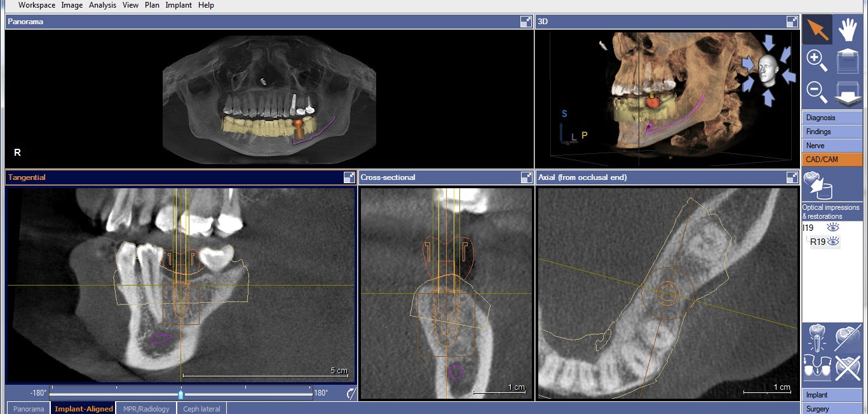Image resolution: width=868 pixels, height=414 pixels.
Task: Click the head orientation model in 3D view
Action: (x=768, y=70)
